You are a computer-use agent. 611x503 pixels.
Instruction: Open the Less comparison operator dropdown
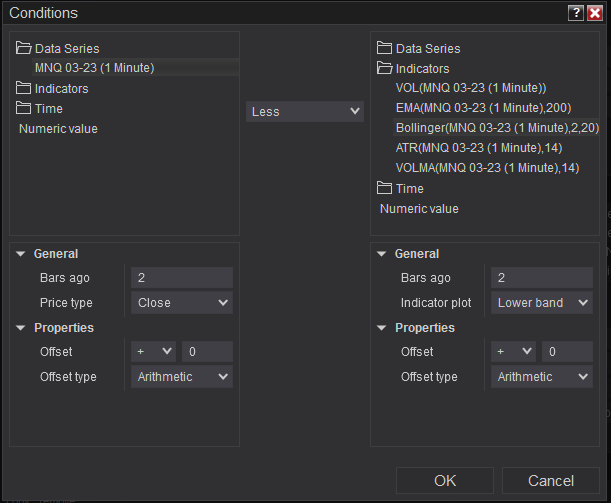coord(305,112)
